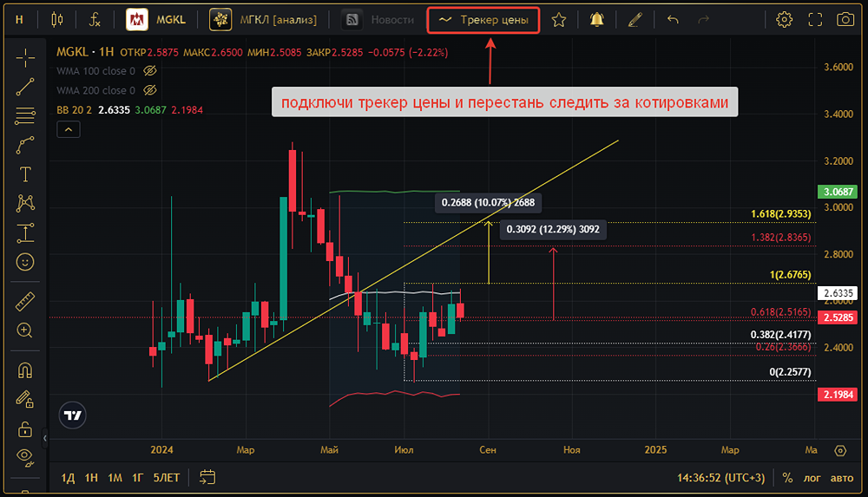This screenshot has width=868, height=497.
Task: Open chart settings gear
Action: (x=784, y=20)
